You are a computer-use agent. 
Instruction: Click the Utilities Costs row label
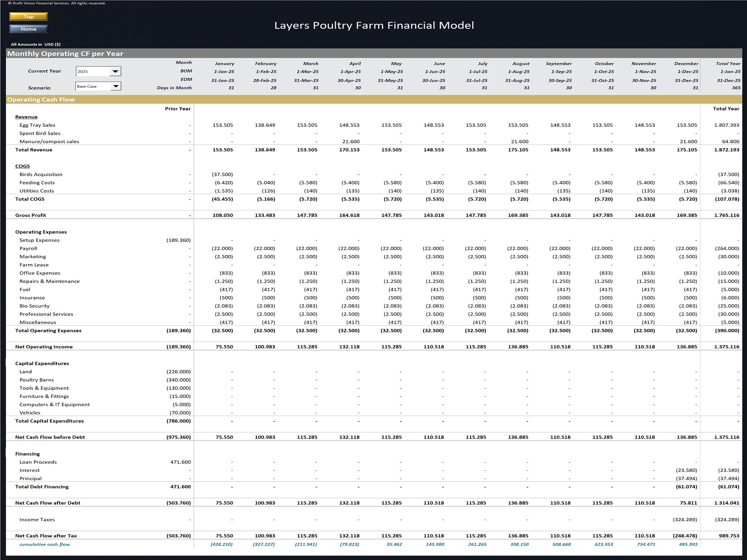pyautogui.click(x=37, y=191)
